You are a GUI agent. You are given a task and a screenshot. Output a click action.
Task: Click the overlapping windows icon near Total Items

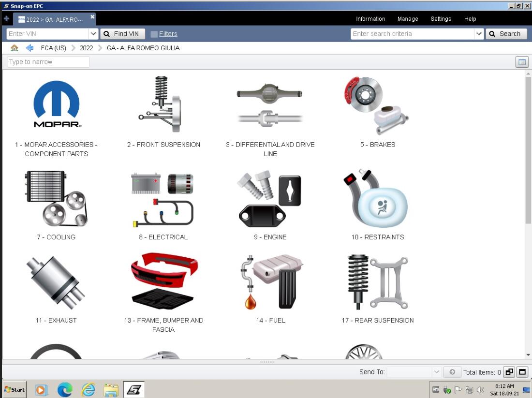(509, 372)
